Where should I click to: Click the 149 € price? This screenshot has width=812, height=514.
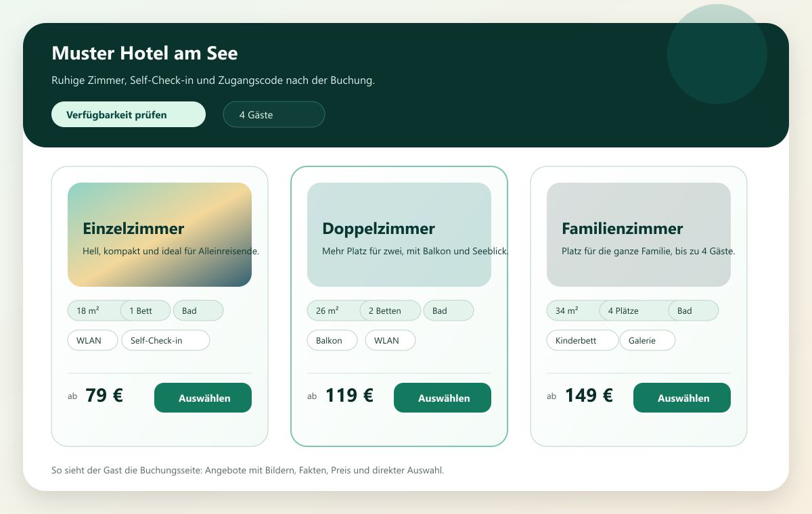point(589,395)
